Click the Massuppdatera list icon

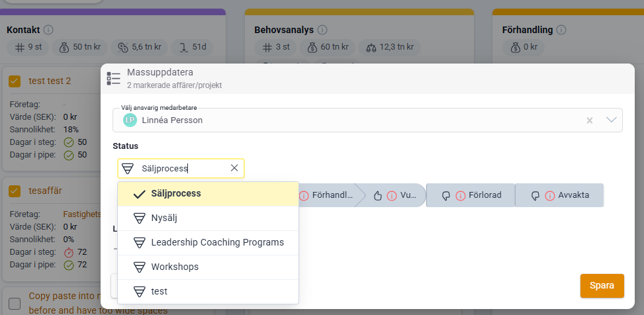coord(113,78)
